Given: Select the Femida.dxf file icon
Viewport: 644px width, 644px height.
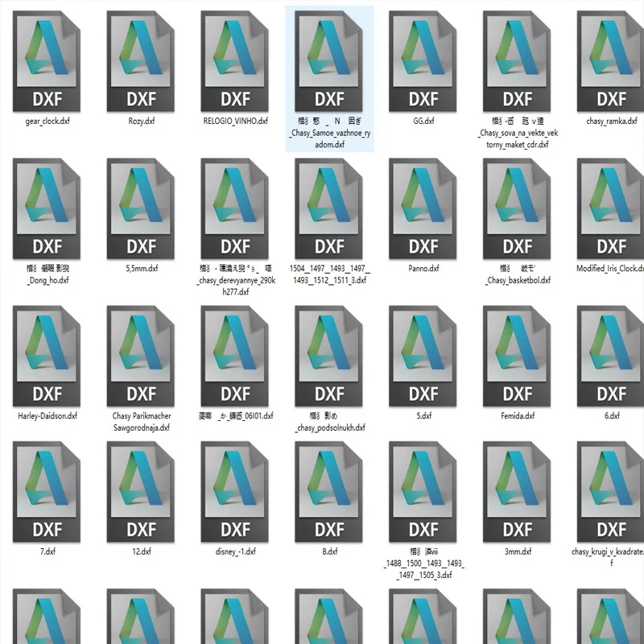Looking at the screenshot, I should [x=517, y=356].
